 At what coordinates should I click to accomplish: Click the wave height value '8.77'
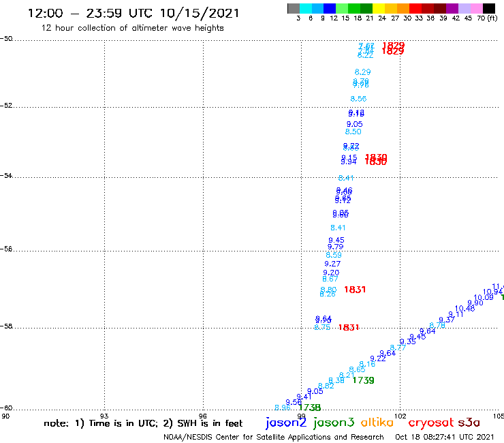pos(398,348)
